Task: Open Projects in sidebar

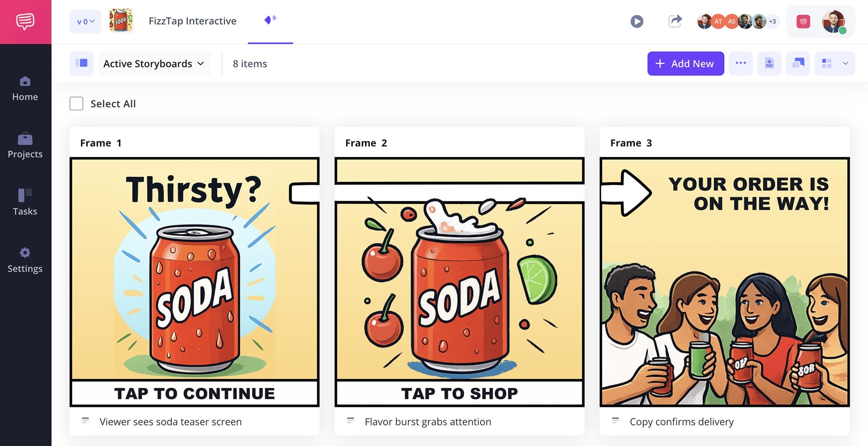Action: click(x=25, y=146)
